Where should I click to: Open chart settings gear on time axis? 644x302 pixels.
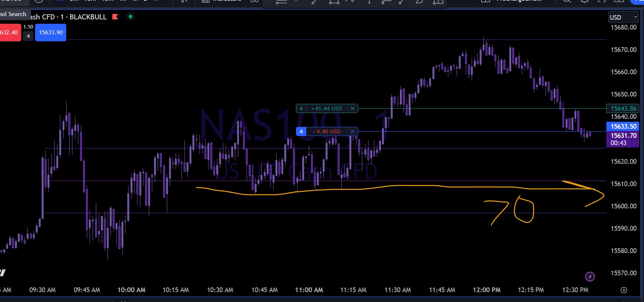pos(624,290)
